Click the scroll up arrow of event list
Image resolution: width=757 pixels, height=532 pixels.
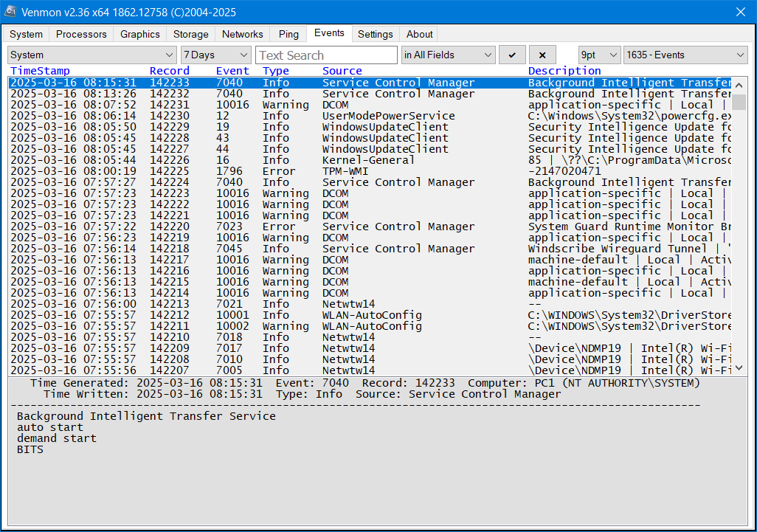739,86
